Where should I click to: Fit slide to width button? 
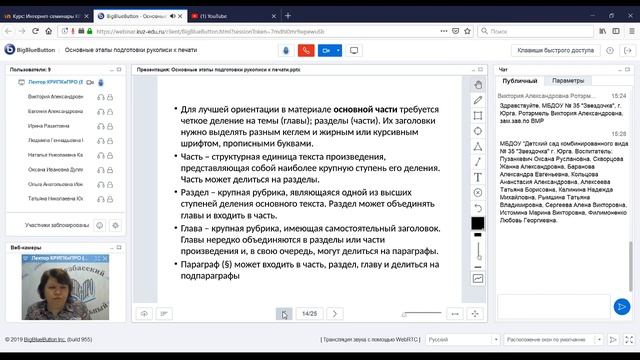455,313
